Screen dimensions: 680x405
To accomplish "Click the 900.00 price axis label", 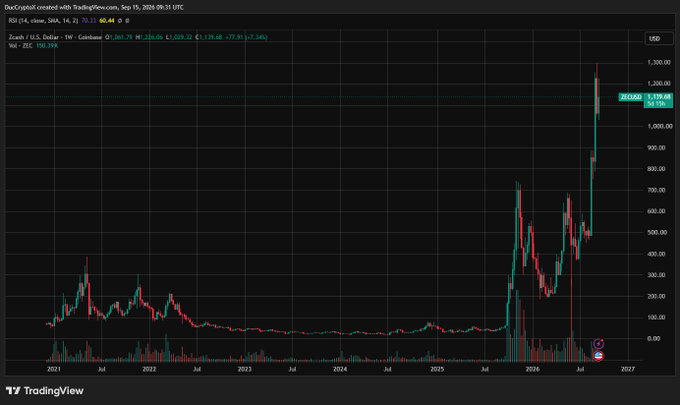I will 656,148.
